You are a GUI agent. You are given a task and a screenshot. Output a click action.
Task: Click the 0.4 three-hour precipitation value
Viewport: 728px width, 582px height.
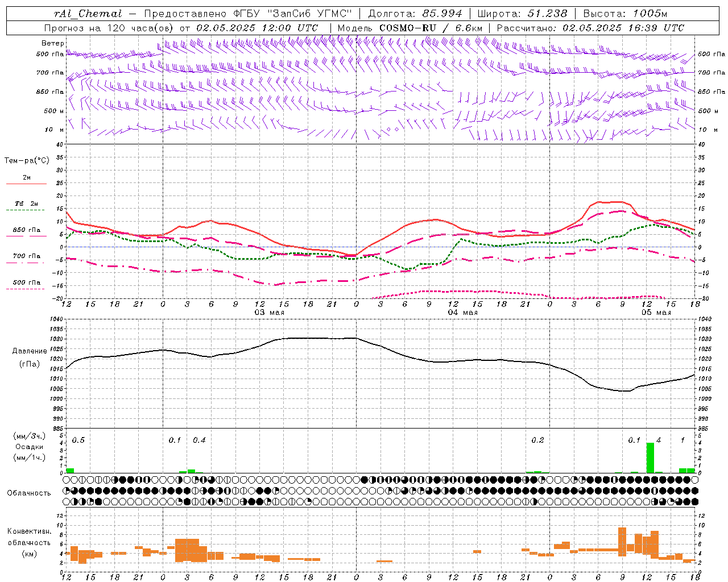point(199,440)
